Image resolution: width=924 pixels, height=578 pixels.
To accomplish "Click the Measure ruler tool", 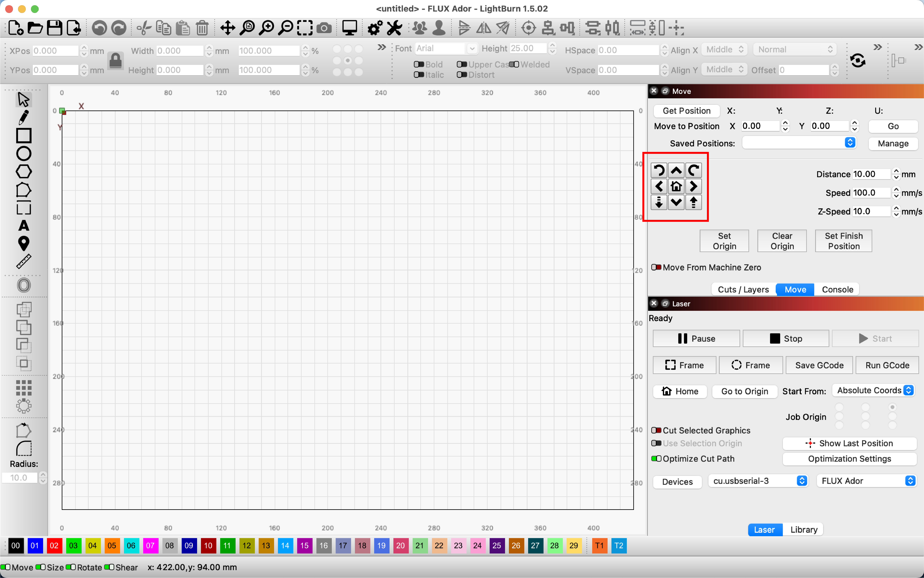I will [x=24, y=261].
